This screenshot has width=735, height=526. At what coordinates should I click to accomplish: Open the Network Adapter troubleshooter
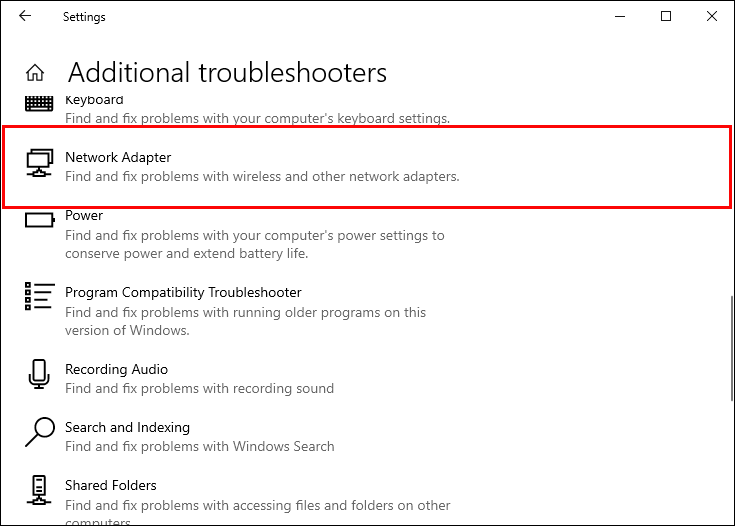[118, 158]
